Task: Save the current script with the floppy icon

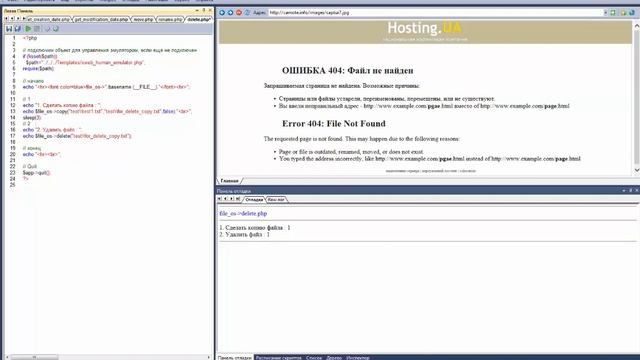Action: tap(9, 29)
